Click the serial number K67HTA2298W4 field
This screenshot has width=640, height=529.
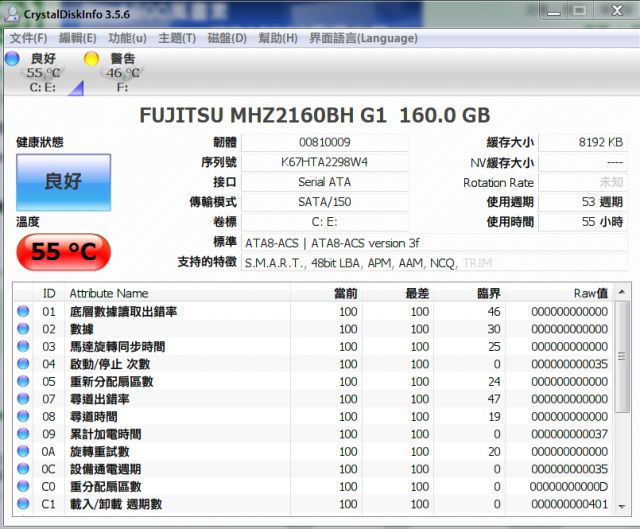(x=325, y=162)
